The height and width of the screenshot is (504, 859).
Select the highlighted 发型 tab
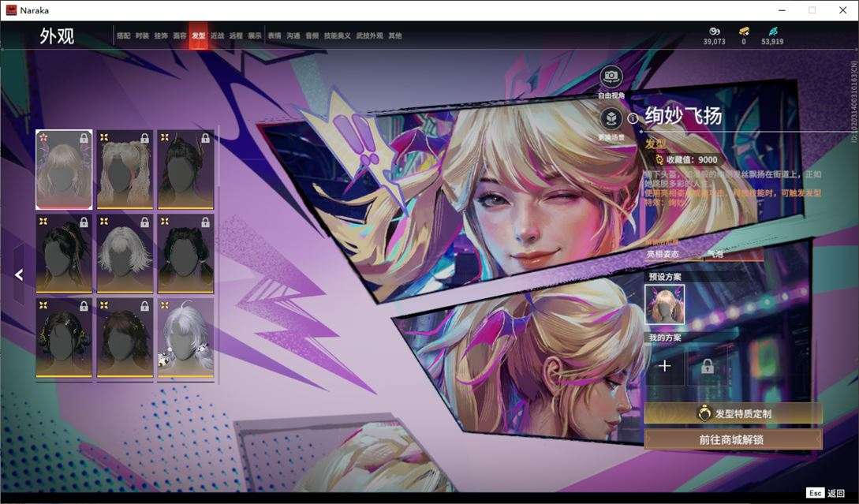point(198,35)
